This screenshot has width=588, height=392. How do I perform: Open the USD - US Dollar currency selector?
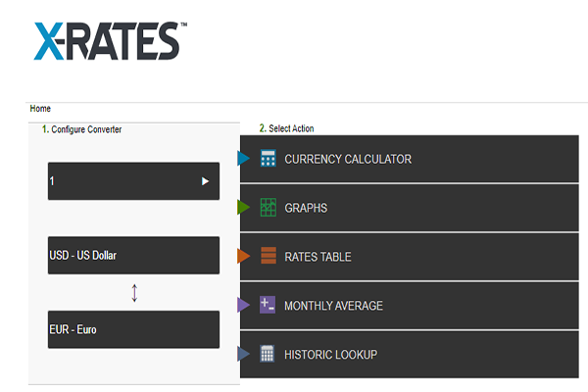coord(133,256)
